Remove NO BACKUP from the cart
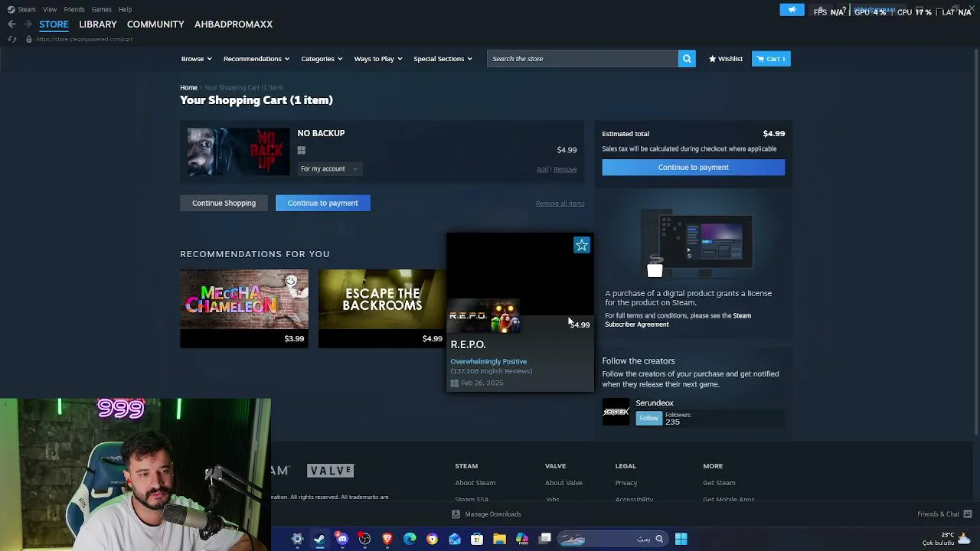This screenshot has width=980, height=551. (565, 169)
